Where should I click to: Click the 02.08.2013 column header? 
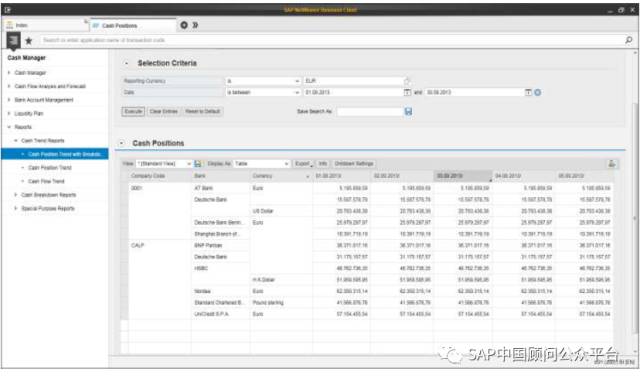pos(402,176)
